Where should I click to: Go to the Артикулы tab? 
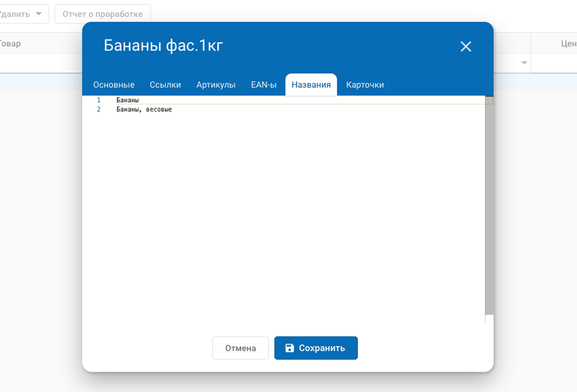216,85
